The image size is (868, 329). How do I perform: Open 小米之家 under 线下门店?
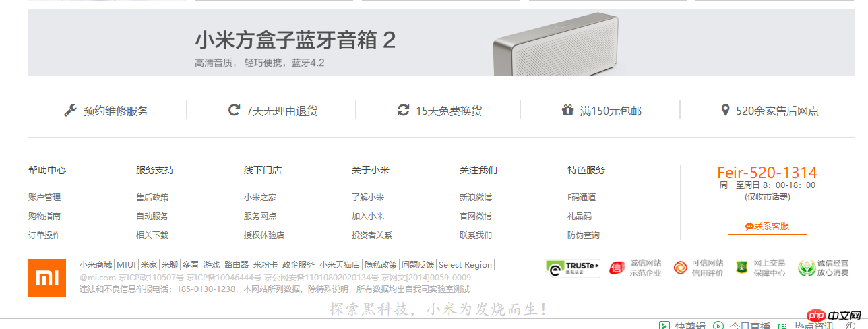pyautogui.click(x=260, y=197)
